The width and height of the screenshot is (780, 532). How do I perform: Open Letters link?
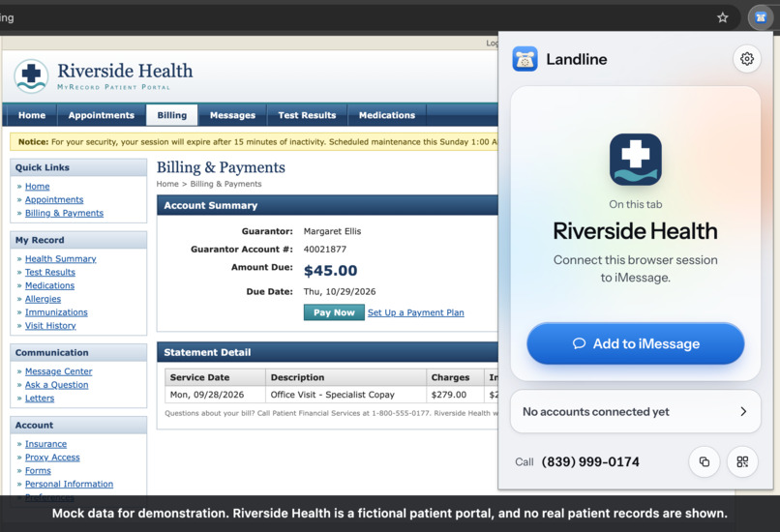coord(40,399)
